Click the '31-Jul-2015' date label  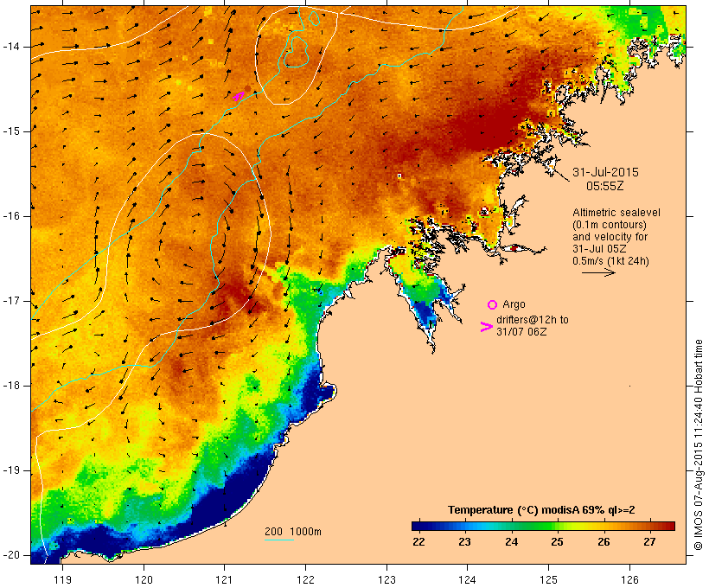point(605,172)
